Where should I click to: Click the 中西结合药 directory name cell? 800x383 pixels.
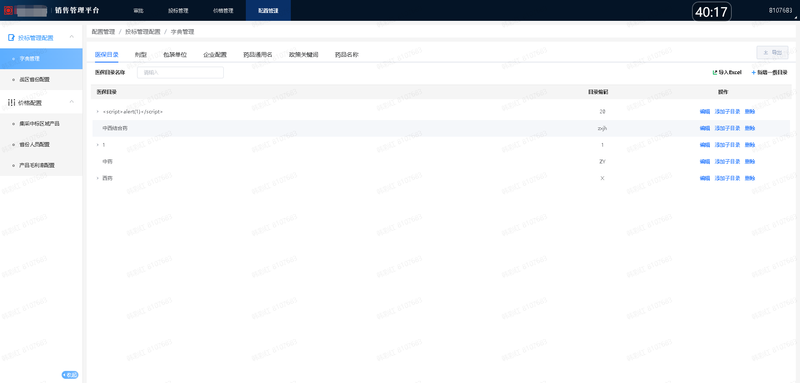[x=115, y=128]
